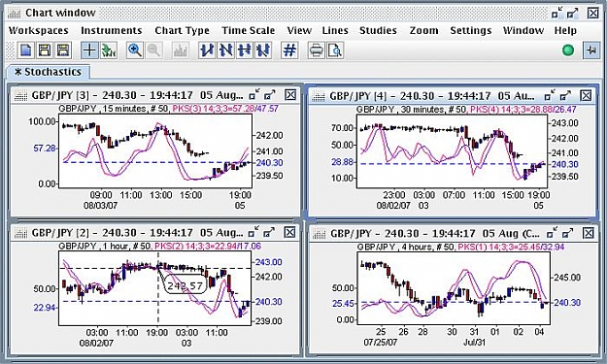Click PKS(1) study label in 4 hours chart
Image resolution: width=607 pixels, height=364 pixels.
pos(511,247)
